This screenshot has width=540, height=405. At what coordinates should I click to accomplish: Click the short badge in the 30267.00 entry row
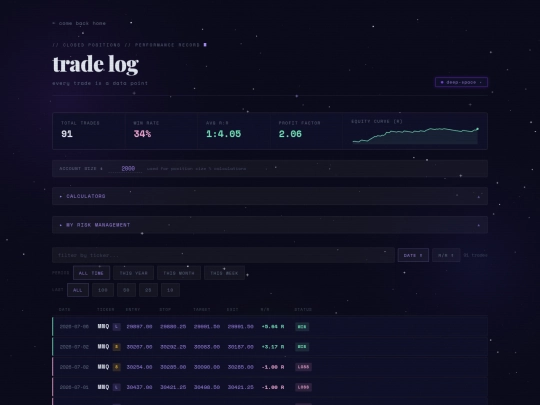point(117,347)
